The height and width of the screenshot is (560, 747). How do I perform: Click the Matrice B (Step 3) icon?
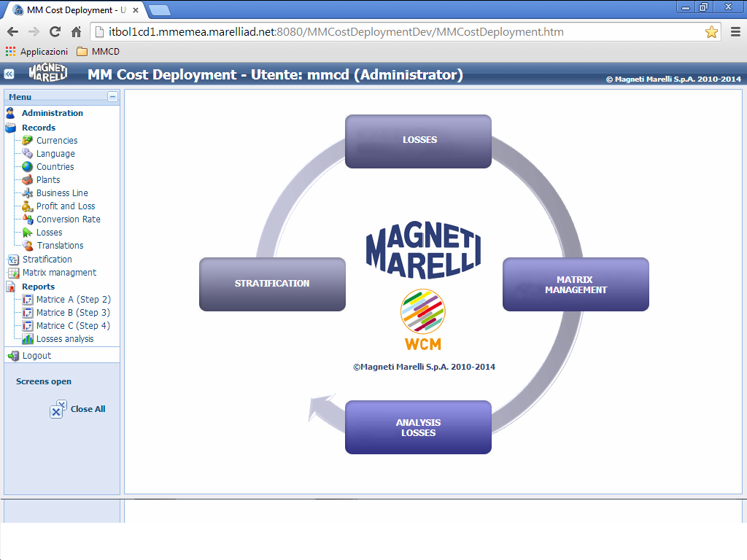[x=28, y=312]
